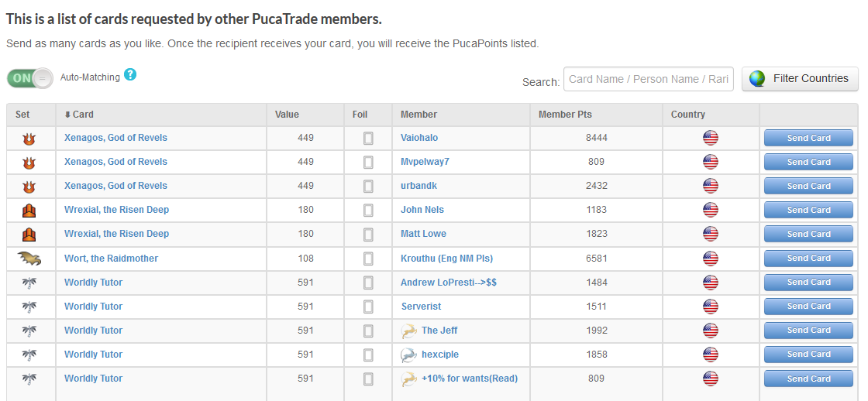Focus the card name search field
868x401 pixels.
tap(648, 79)
